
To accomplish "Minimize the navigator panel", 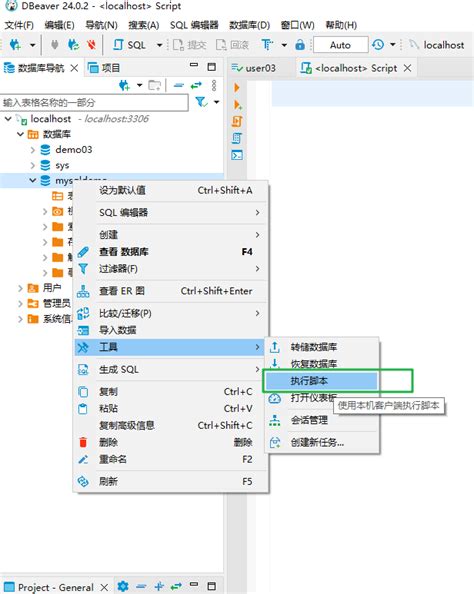I will 194,66.
